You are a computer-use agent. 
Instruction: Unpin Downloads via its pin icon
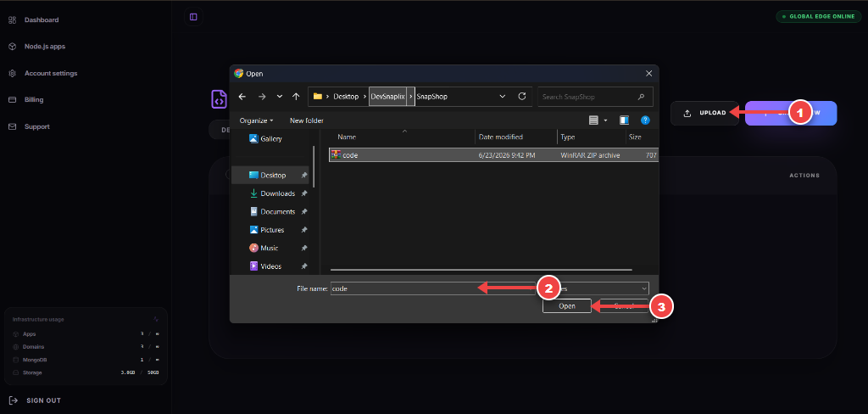coord(304,193)
